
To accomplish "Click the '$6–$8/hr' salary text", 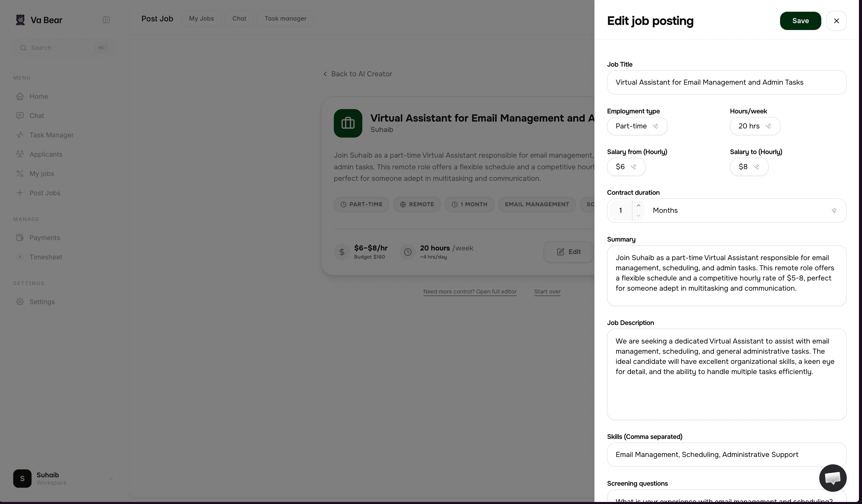I will [371, 248].
